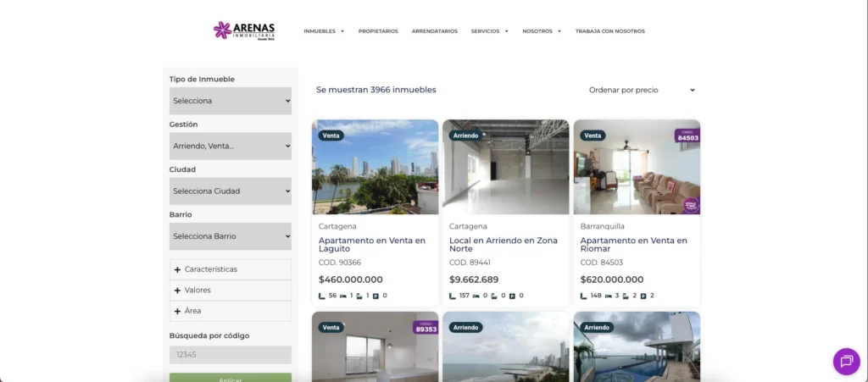Open the Tipo de Inmueble dropdown
Screen dimensions: 868x382
pos(231,101)
